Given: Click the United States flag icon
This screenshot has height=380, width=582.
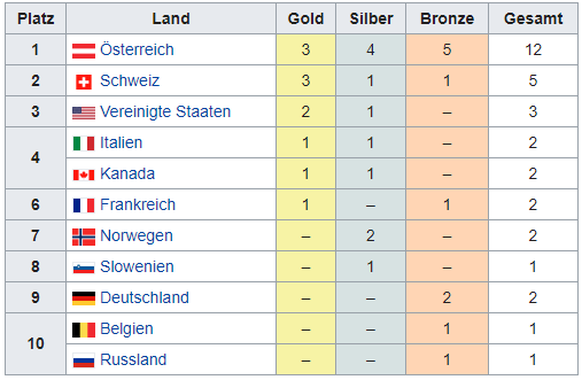Looking at the screenshot, I should (84, 113).
